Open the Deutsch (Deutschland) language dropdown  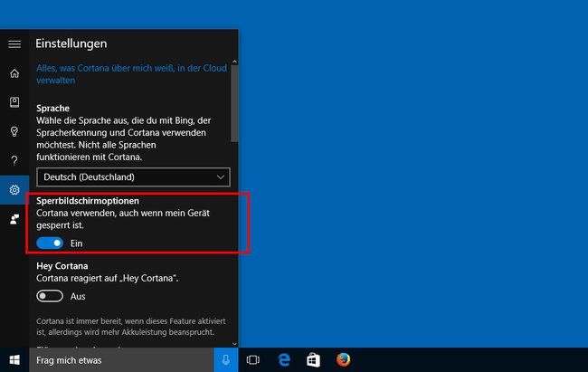[x=133, y=177]
